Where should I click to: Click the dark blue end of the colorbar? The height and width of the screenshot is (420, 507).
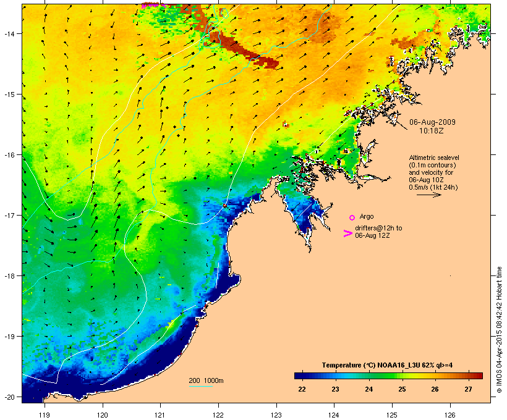tap(299, 376)
